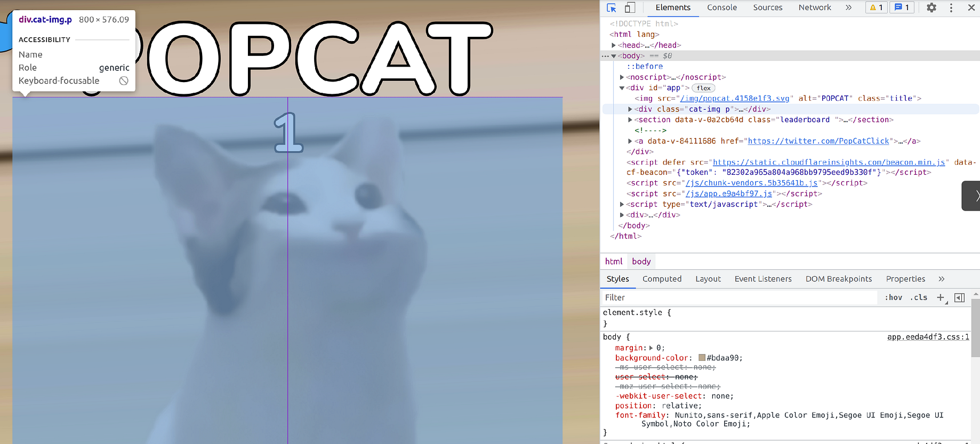Image resolution: width=980 pixels, height=444 pixels.
Task: Open the Event Listeners tab
Action: click(x=762, y=279)
